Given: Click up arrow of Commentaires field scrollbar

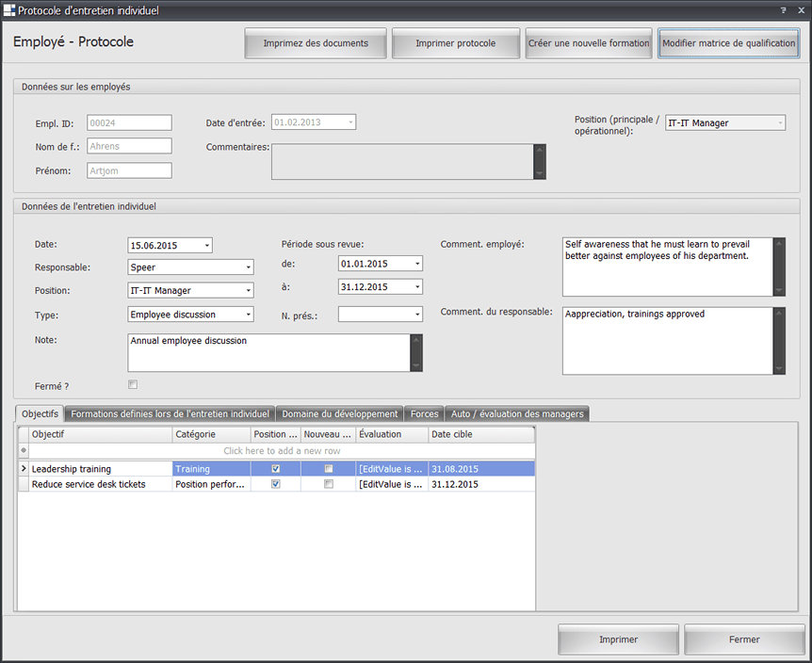Looking at the screenshot, I should (x=539, y=151).
